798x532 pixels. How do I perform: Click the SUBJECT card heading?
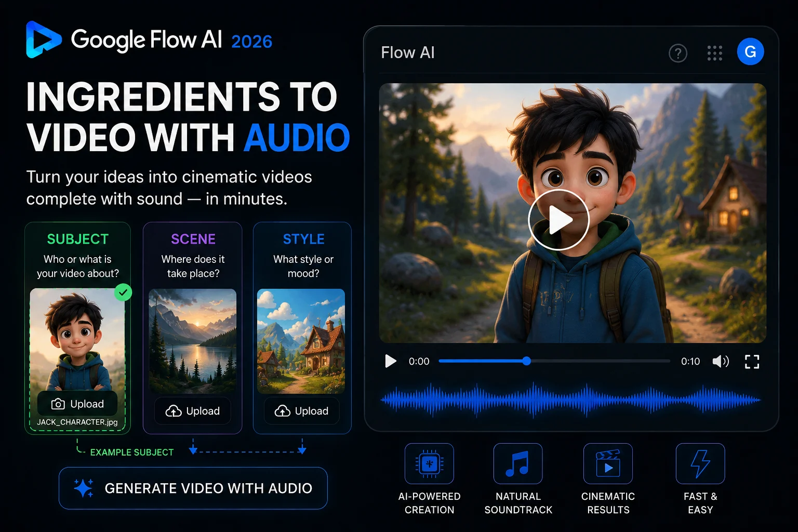78,239
